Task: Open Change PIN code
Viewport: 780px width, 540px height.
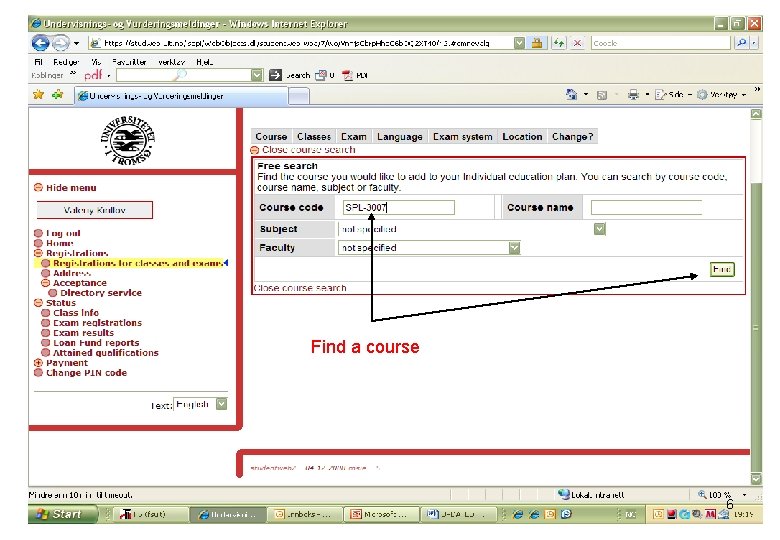Action: point(86,372)
